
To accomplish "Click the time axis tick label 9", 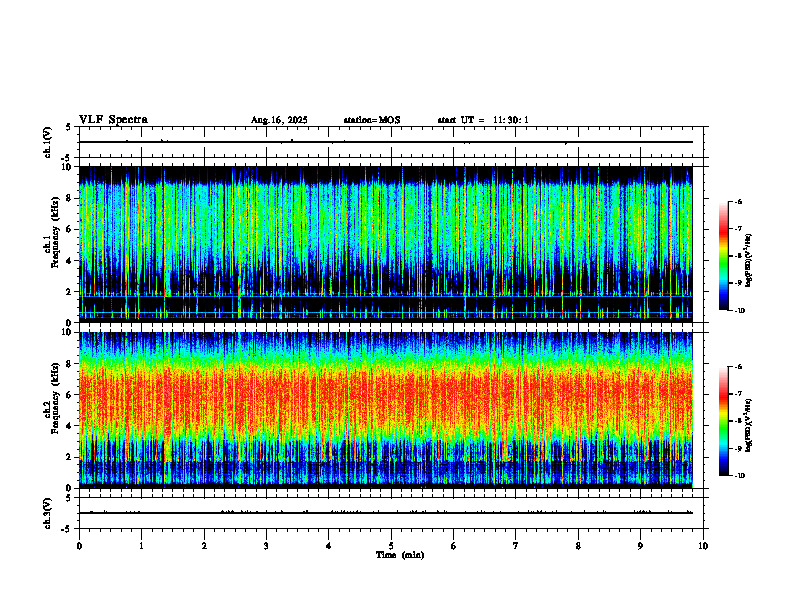I will (640, 546).
